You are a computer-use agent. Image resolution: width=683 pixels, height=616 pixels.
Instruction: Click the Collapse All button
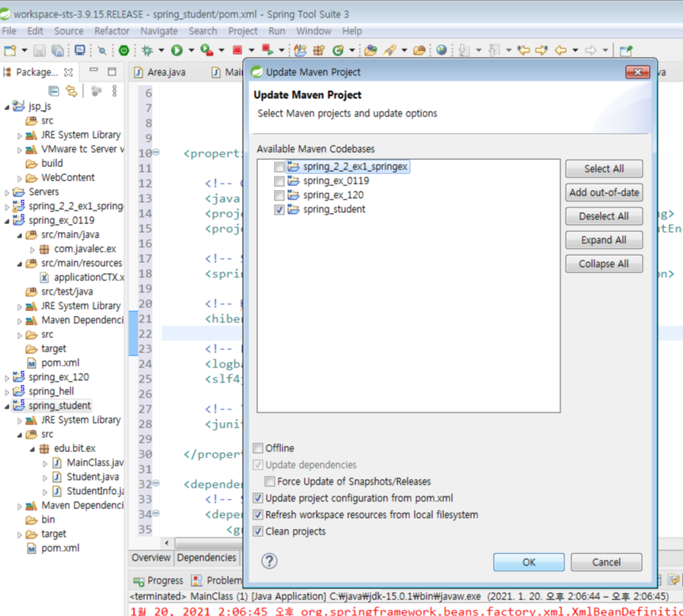pos(604,264)
